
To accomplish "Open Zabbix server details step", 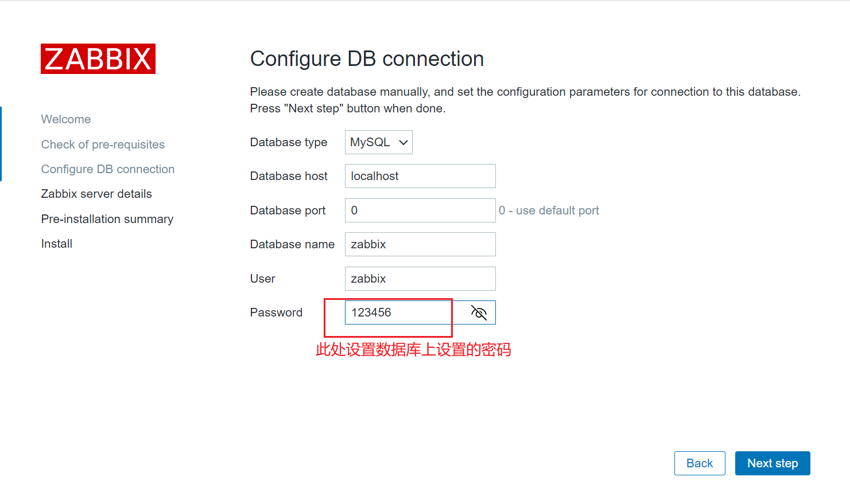I will (96, 194).
